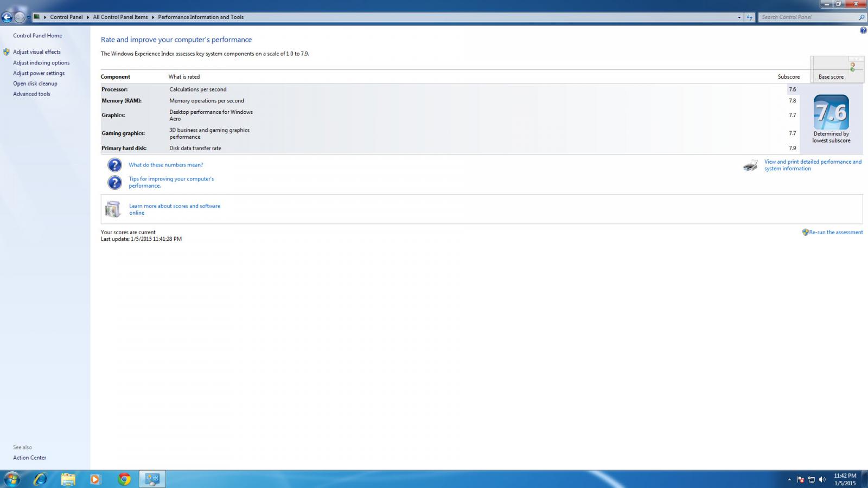The image size is (868, 488).
Task: Click help icon beside 'What do these numbers mean?'
Action: point(114,165)
